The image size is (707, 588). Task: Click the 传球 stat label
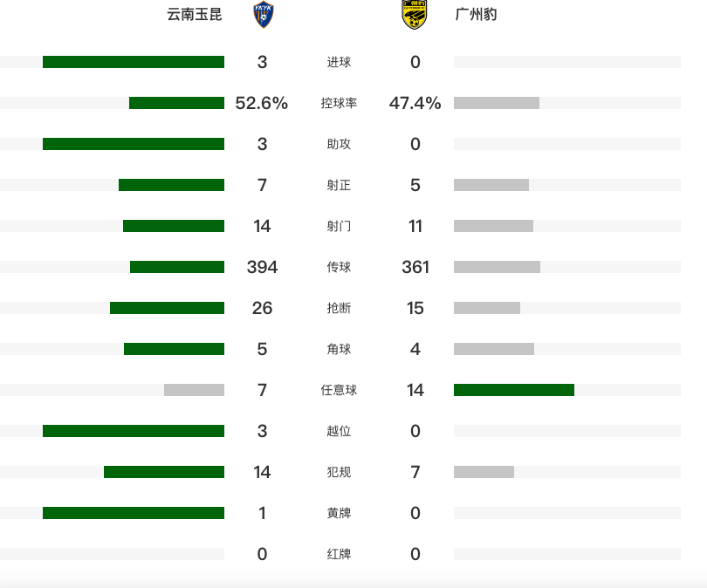[339, 267]
